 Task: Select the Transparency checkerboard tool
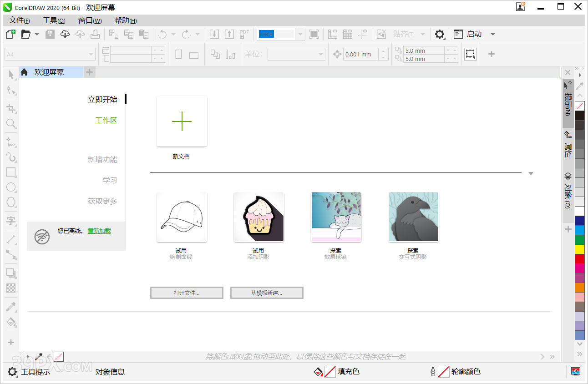(11, 288)
